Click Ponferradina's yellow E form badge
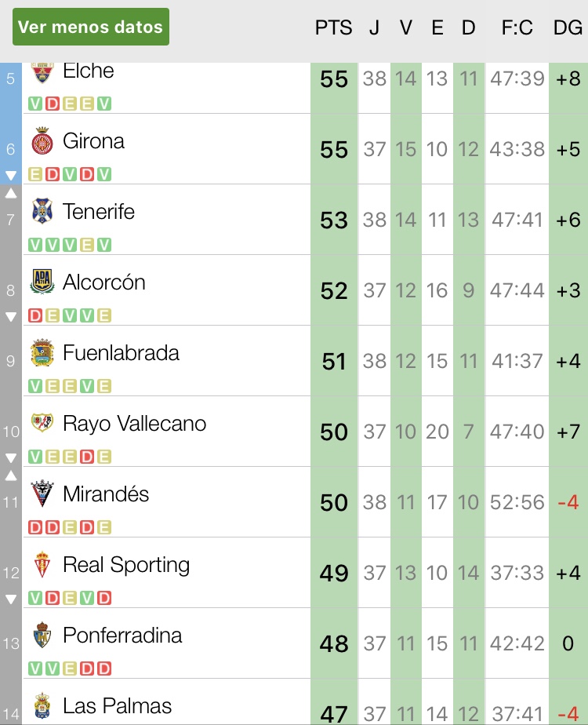Image resolution: width=588 pixels, height=725 pixels. point(69,669)
